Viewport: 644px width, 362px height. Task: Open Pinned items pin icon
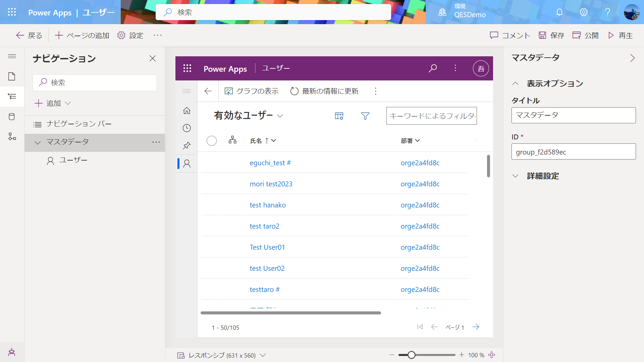click(x=187, y=145)
